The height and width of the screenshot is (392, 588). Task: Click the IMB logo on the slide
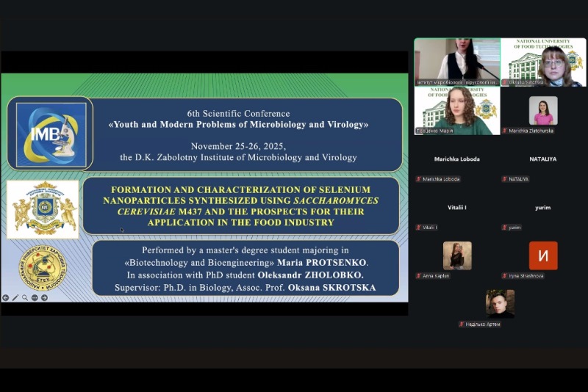51,134
